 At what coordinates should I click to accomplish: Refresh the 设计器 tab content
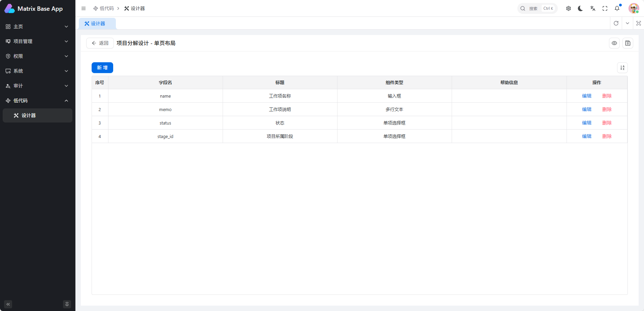(616, 23)
